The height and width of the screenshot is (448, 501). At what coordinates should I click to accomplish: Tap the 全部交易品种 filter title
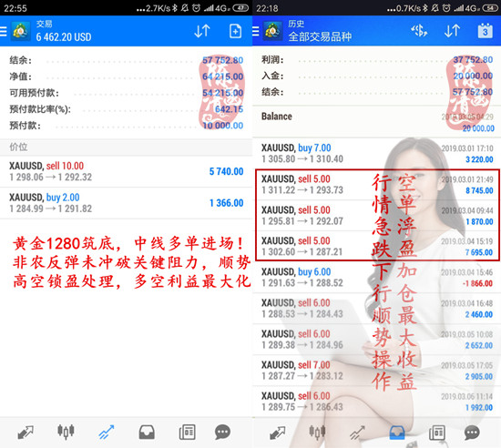(320, 37)
